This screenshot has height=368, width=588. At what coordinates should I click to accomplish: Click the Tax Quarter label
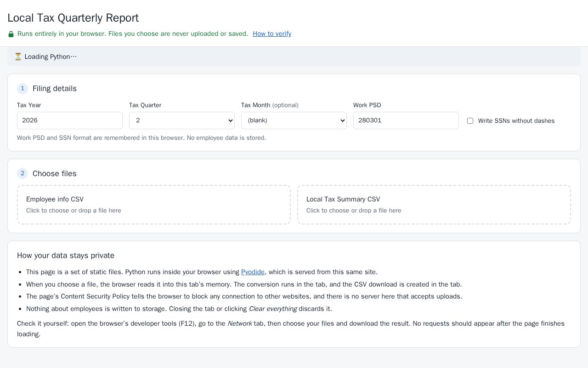click(x=145, y=105)
